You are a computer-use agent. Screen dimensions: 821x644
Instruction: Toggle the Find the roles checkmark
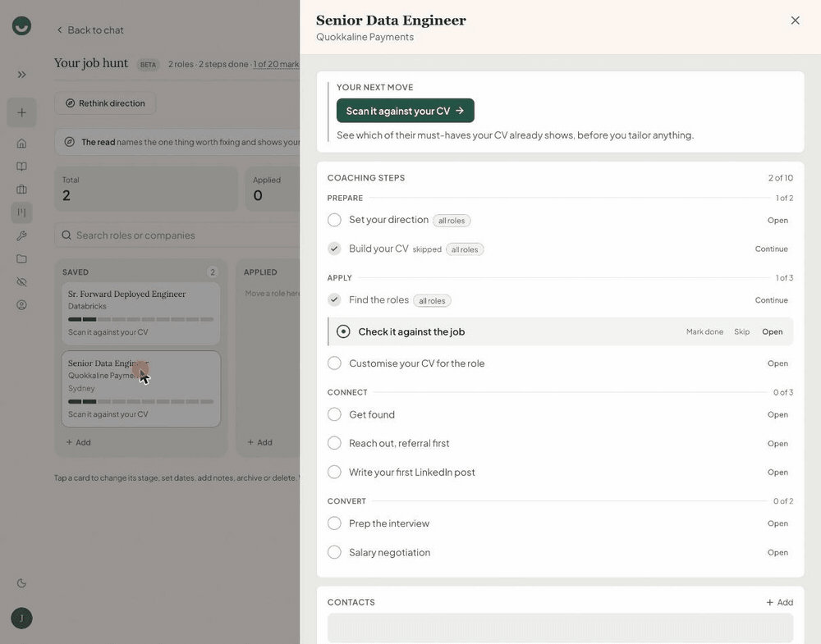point(334,299)
